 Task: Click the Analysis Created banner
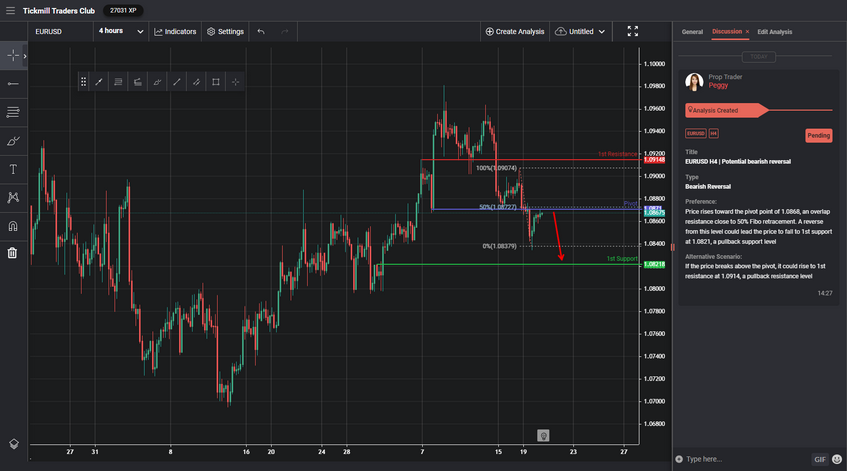click(726, 110)
